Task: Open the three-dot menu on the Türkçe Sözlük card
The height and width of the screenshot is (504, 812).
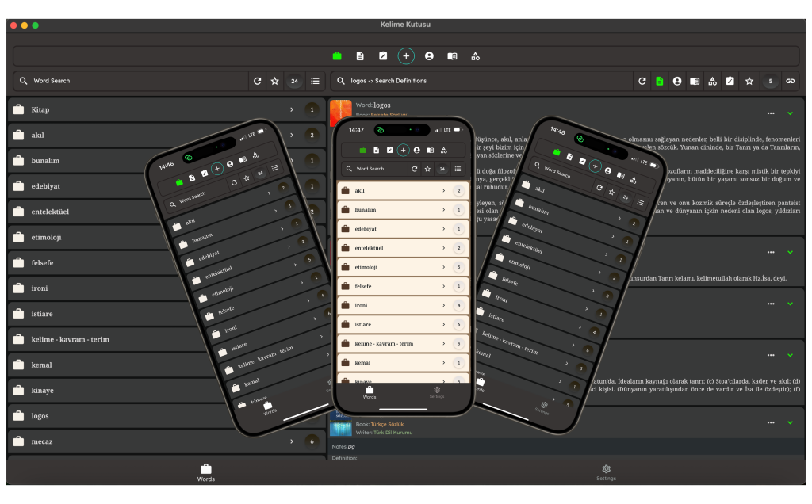Action: pyautogui.click(x=771, y=422)
